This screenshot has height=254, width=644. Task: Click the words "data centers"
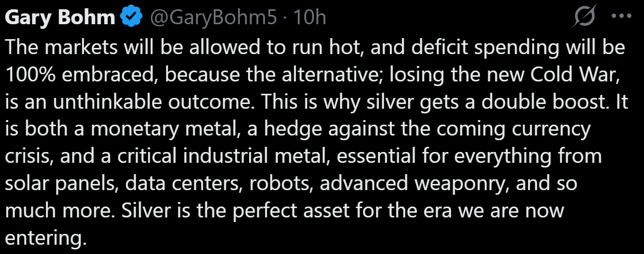click(x=176, y=184)
